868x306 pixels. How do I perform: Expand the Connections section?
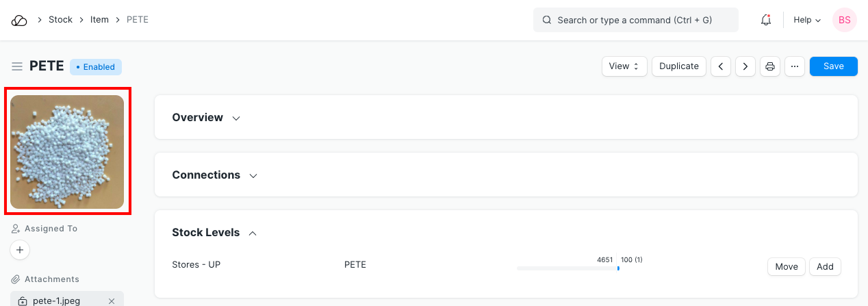coord(214,175)
